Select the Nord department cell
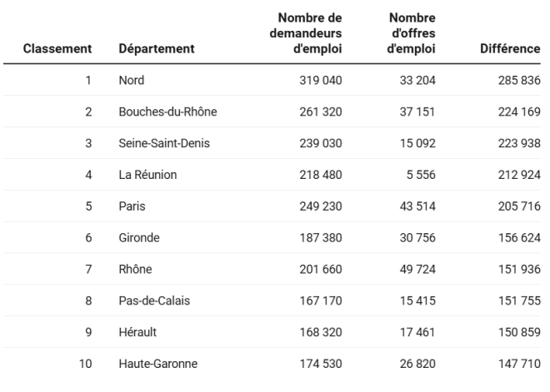This screenshot has width=550, height=392. pos(132,81)
